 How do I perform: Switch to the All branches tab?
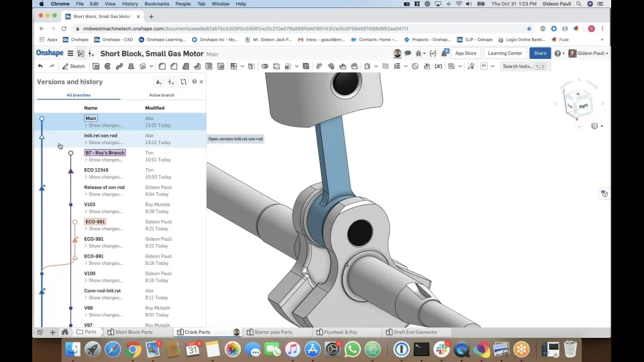(x=78, y=95)
